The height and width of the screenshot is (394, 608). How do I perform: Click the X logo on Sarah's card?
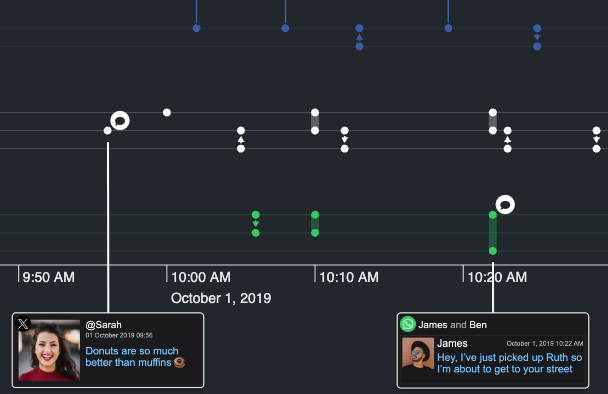pyautogui.click(x=23, y=324)
